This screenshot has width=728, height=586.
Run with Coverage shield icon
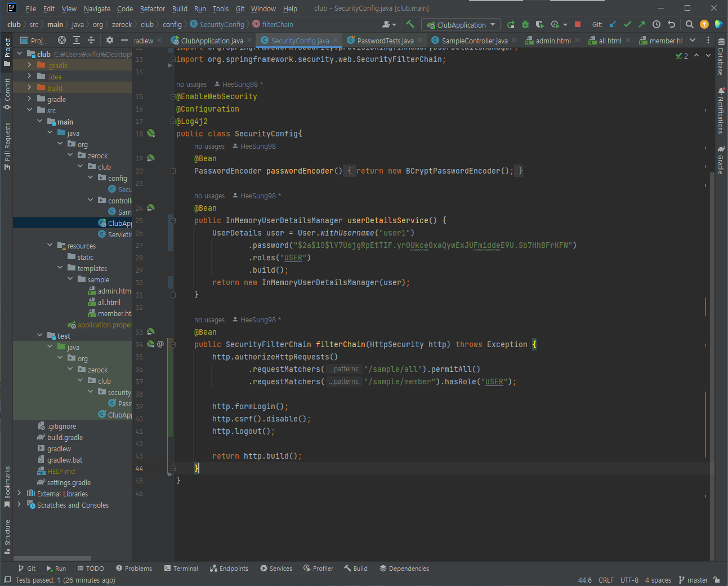click(x=540, y=24)
